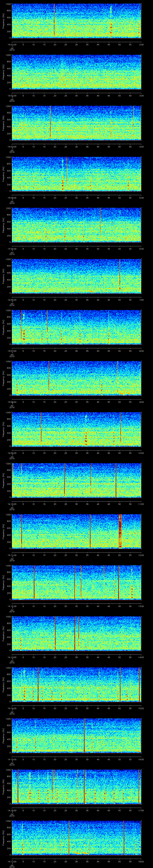The height and width of the screenshot is (868, 153).
Task: Click the 14:09:00 start time label
Action: 12,453
